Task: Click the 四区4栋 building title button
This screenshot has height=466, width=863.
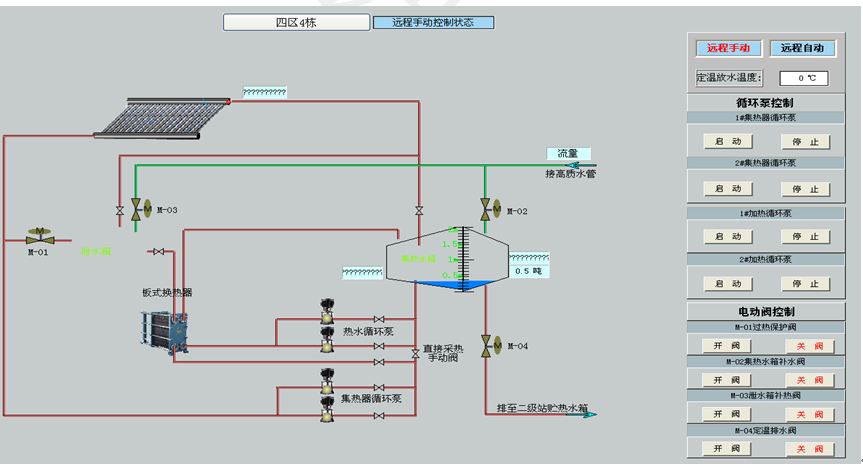Action: pyautogui.click(x=295, y=22)
